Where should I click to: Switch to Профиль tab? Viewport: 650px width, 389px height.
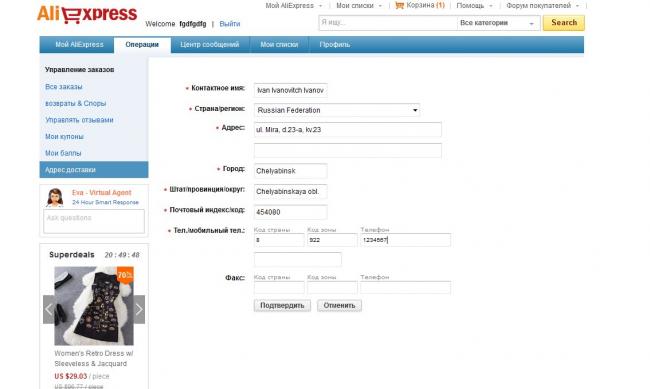click(335, 45)
